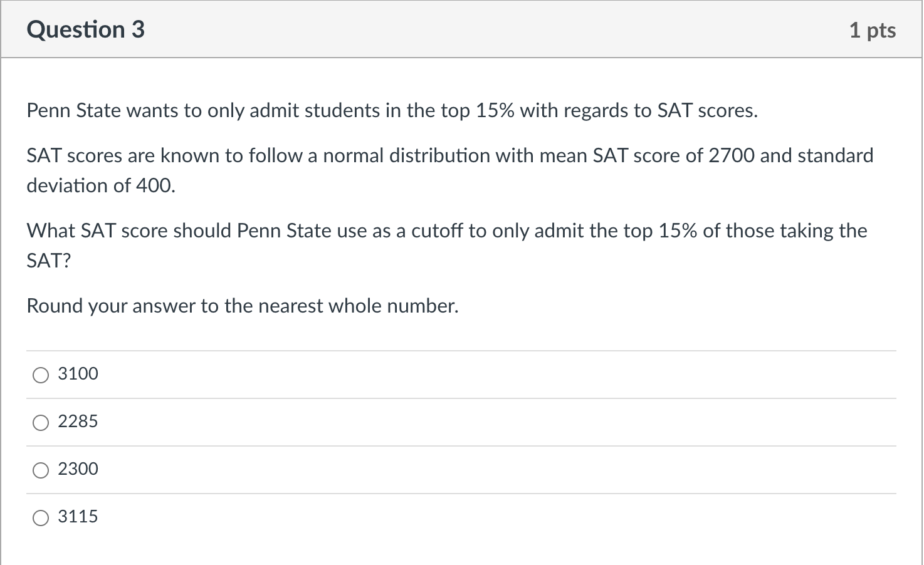Viewport: 924px width, 565px height.
Task: Click the Question 3 heading
Action: tap(86, 30)
